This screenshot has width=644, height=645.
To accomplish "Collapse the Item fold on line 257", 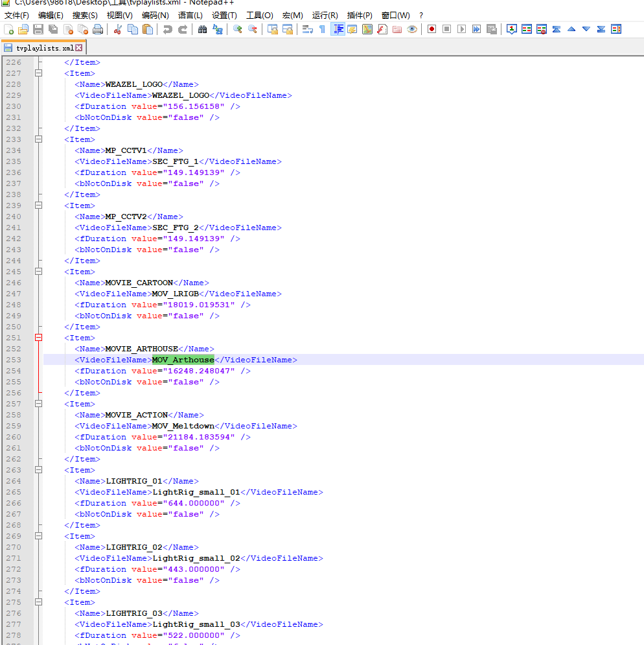I will (39, 404).
